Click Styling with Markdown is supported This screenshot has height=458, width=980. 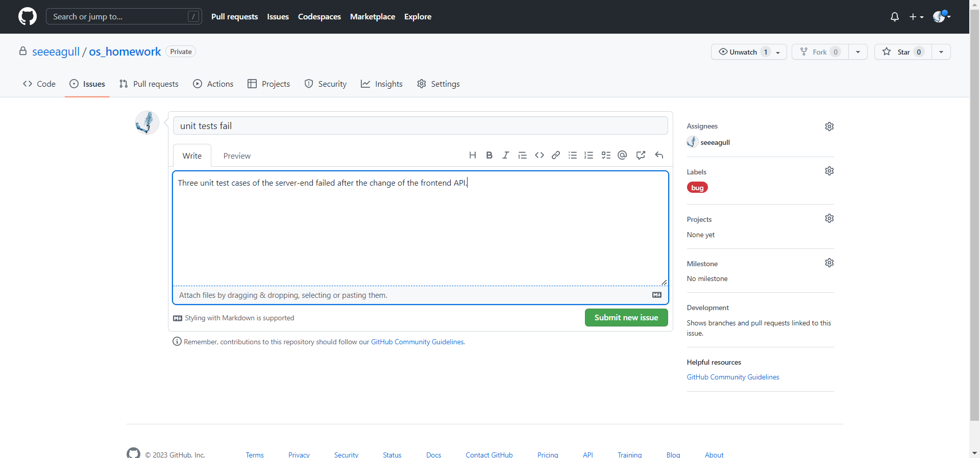(x=234, y=318)
